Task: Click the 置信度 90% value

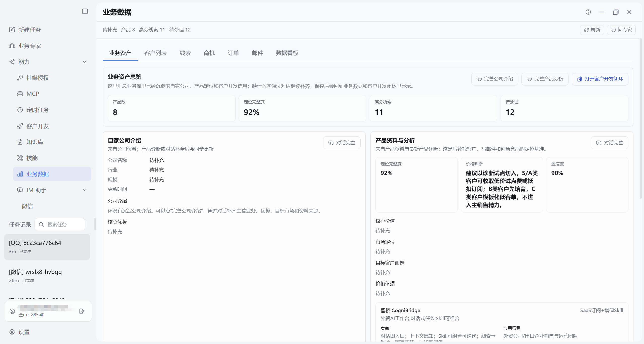Action: click(557, 173)
